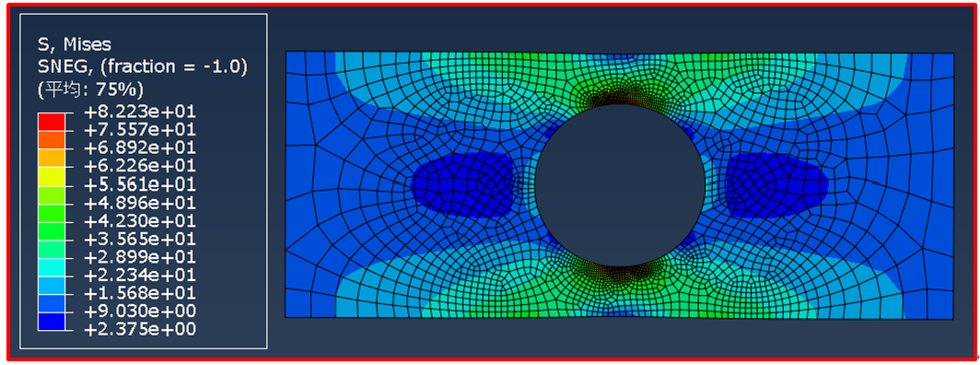This screenshot has height=365, width=980.
Task: Click inside the circular hole in the plate
Action: coord(620,183)
